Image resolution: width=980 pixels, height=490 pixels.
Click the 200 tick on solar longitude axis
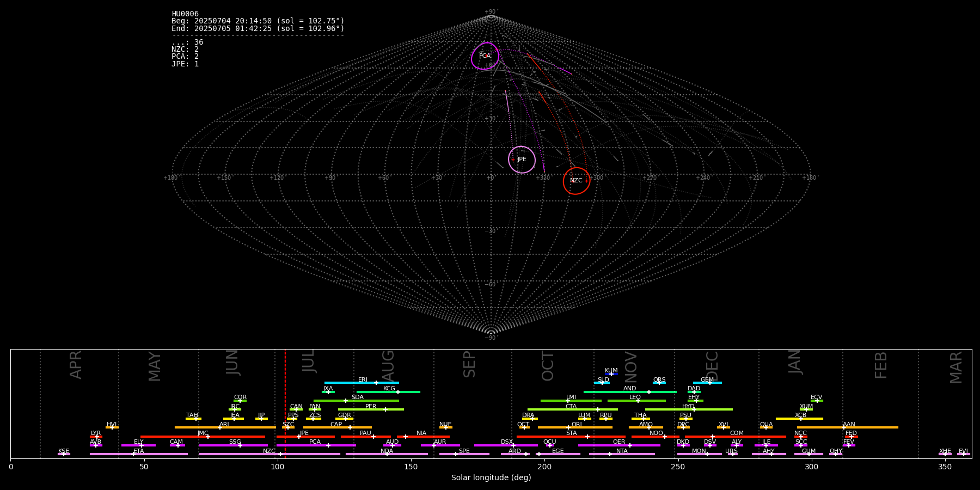[544, 467]
